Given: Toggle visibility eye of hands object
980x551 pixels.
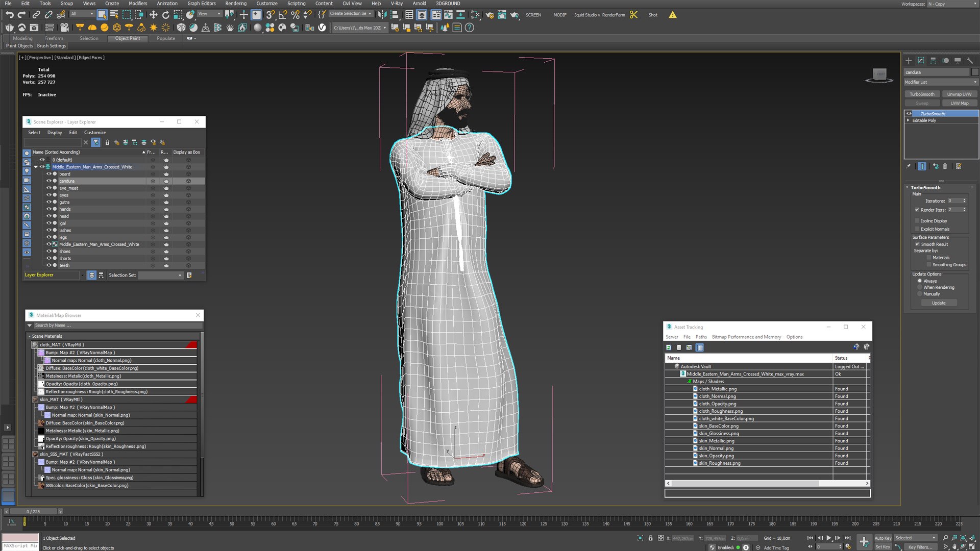Looking at the screenshot, I should [x=49, y=209].
